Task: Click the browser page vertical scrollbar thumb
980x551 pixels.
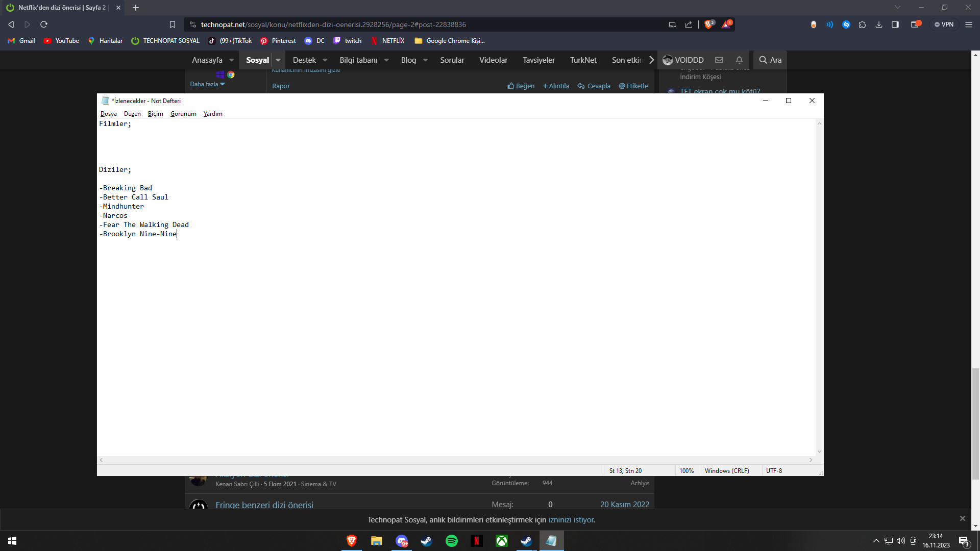Action: coord(975,423)
